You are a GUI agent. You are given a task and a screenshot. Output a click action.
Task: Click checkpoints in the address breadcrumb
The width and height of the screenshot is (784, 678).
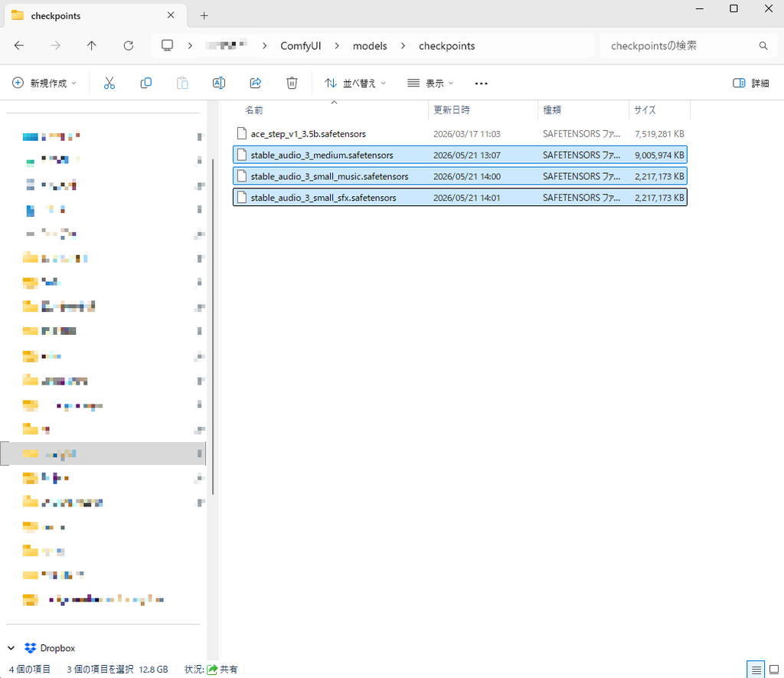click(x=447, y=46)
